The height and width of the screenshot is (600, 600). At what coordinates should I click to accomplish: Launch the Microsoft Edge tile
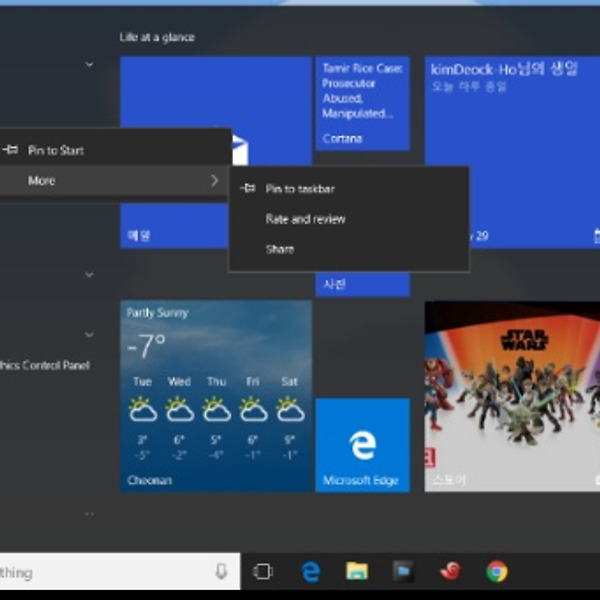pos(362,445)
